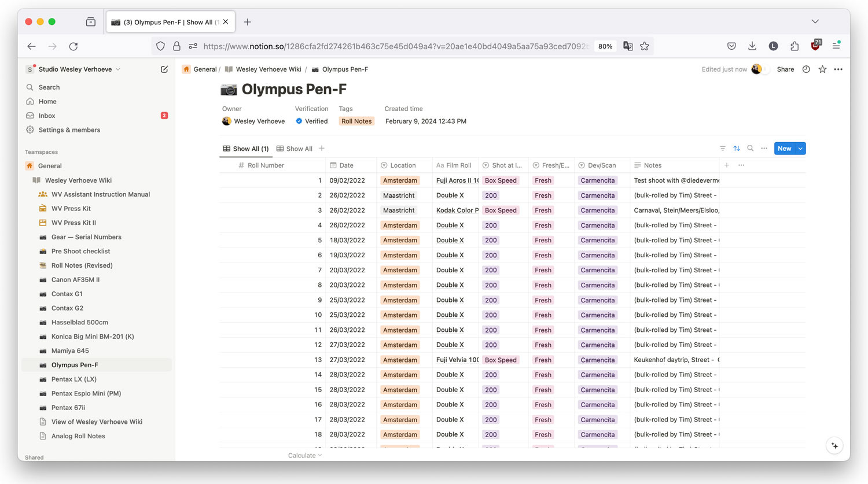
Task: Open browser extensions puzzle icon
Action: click(x=795, y=46)
